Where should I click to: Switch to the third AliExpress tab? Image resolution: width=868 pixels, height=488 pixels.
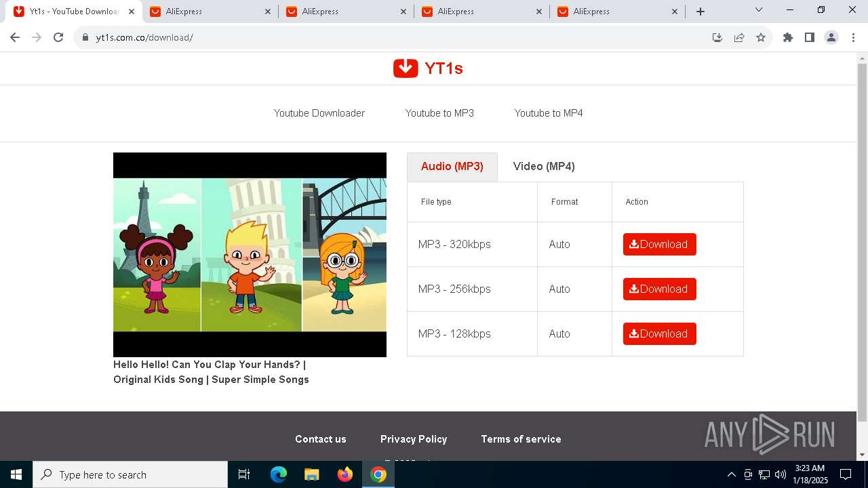[481, 12]
